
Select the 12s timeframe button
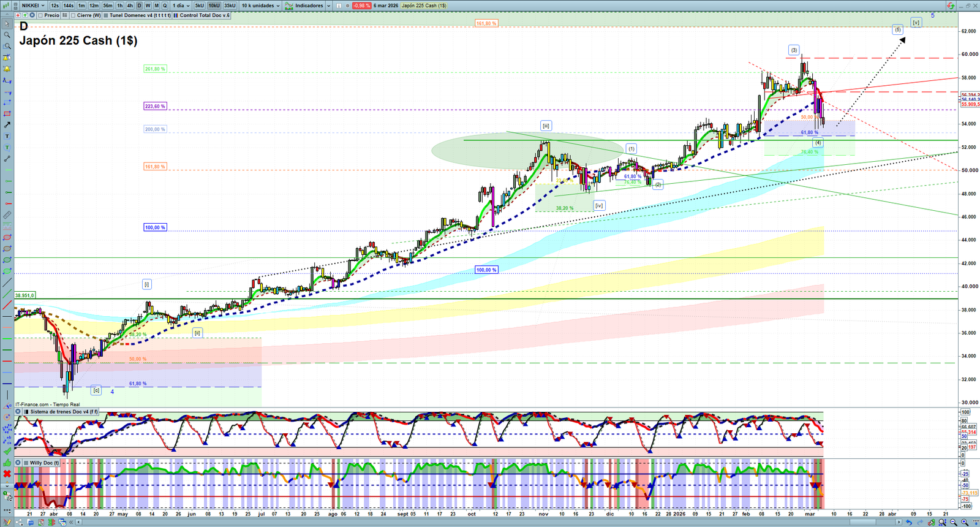[55, 6]
